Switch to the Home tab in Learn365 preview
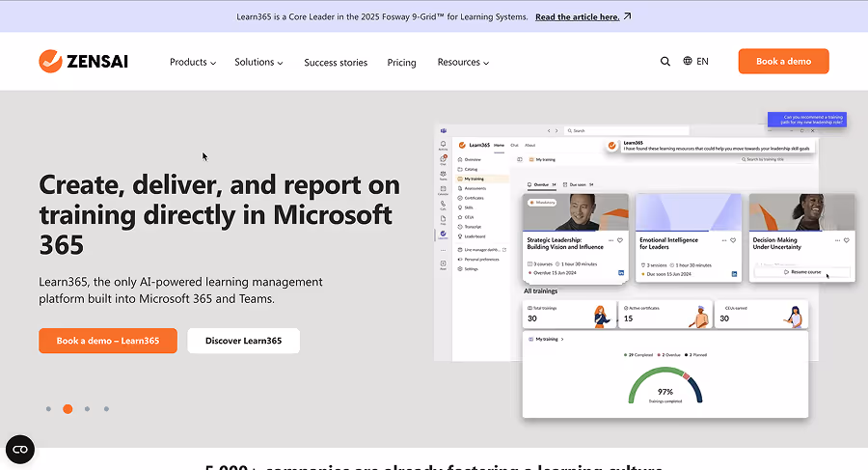The image size is (868, 470). tap(499, 145)
